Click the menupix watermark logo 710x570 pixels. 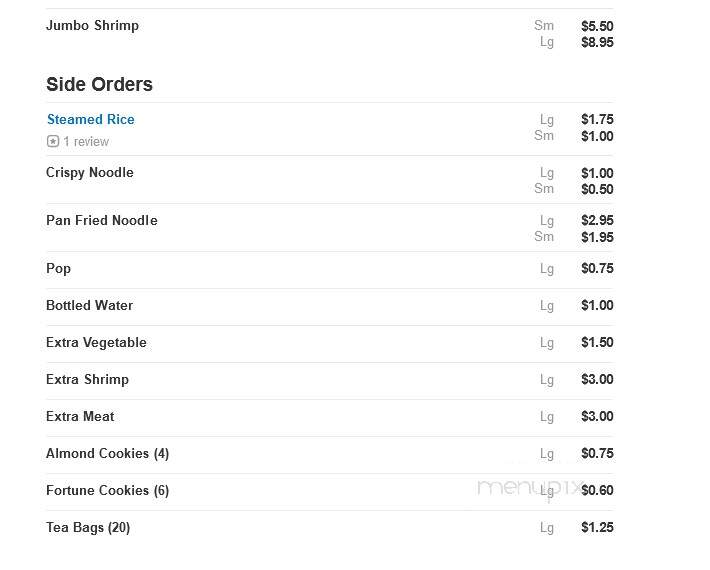(x=529, y=488)
